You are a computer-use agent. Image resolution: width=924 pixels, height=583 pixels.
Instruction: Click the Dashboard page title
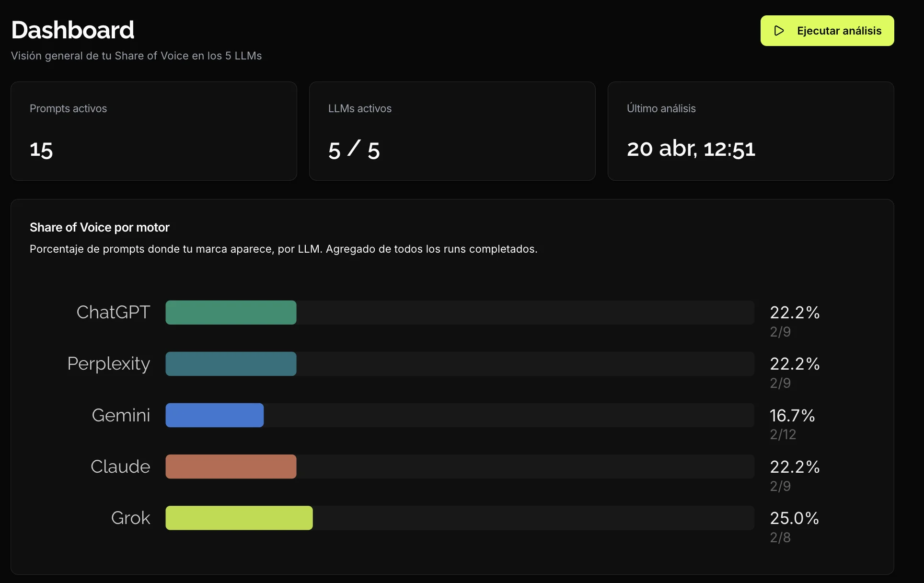click(x=73, y=30)
